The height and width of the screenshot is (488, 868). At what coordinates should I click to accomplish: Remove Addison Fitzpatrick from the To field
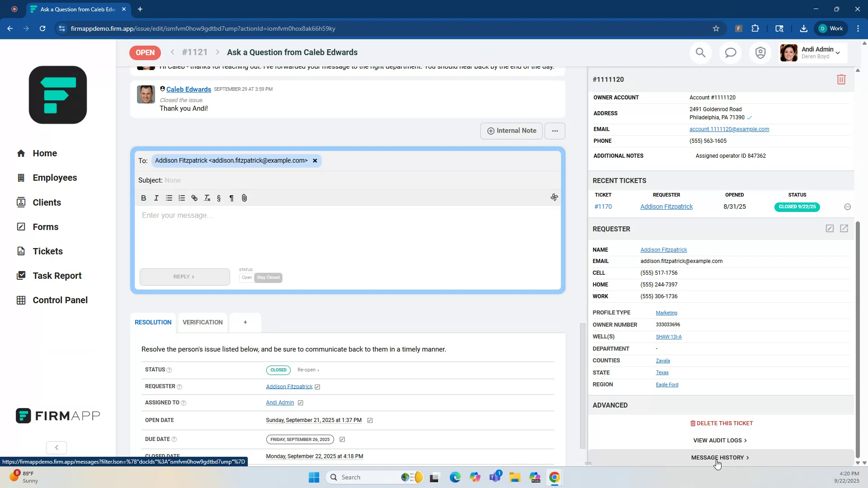pyautogui.click(x=315, y=160)
